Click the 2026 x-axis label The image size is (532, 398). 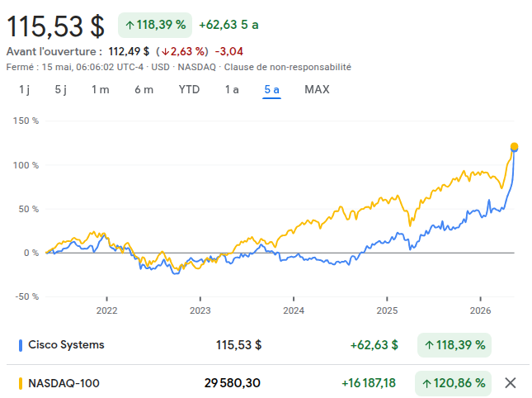click(480, 310)
